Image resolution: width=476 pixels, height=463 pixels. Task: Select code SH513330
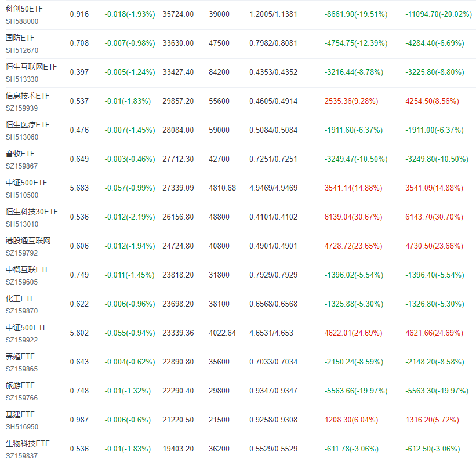(22, 79)
